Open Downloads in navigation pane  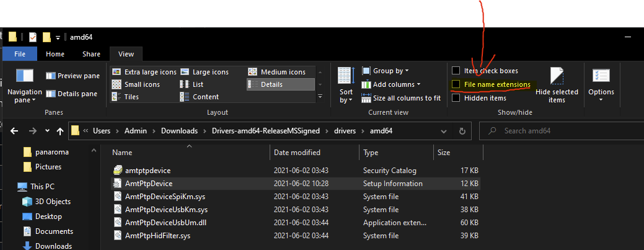(47, 246)
